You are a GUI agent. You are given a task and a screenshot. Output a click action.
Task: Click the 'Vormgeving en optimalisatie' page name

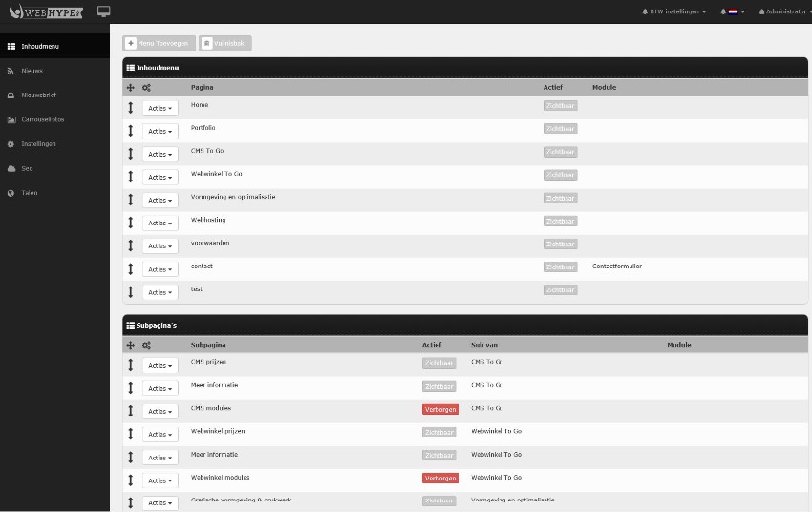point(233,197)
